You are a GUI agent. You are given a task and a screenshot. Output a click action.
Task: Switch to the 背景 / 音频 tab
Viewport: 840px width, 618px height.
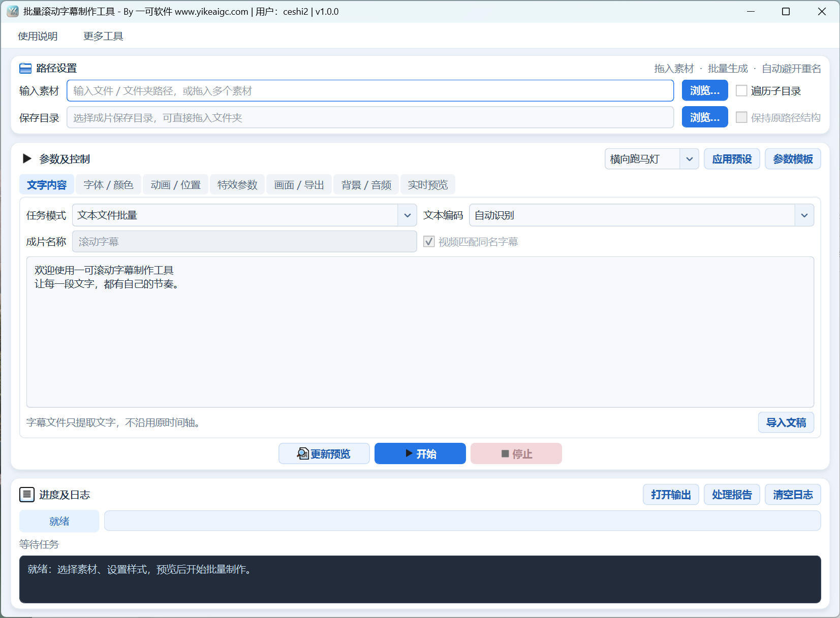pyautogui.click(x=366, y=185)
